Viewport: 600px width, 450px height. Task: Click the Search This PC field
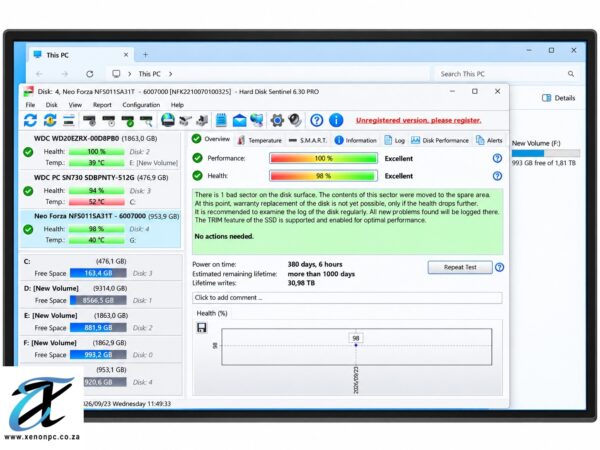[x=505, y=74]
